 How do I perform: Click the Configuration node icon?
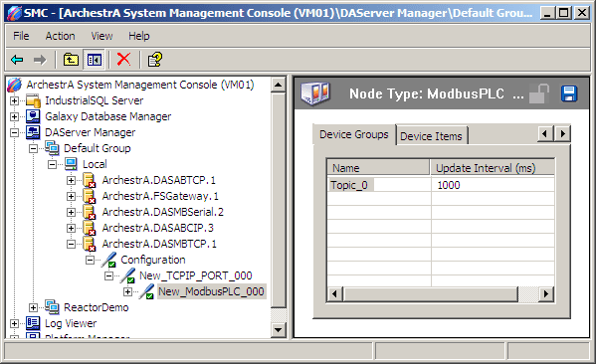click(x=108, y=260)
